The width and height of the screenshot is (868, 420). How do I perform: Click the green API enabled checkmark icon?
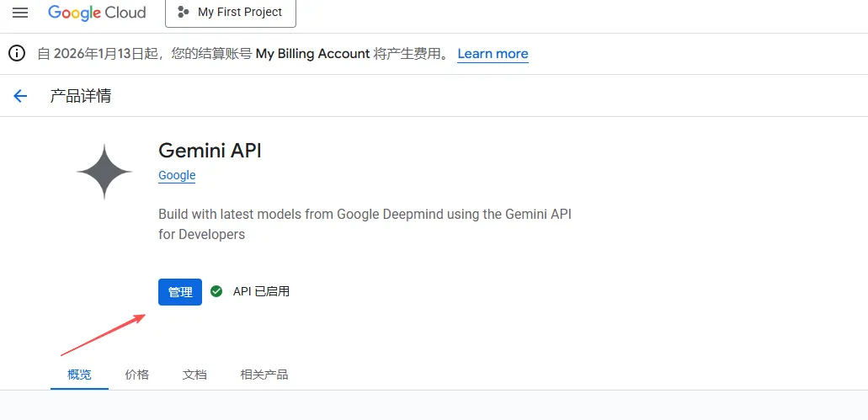pyautogui.click(x=216, y=291)
